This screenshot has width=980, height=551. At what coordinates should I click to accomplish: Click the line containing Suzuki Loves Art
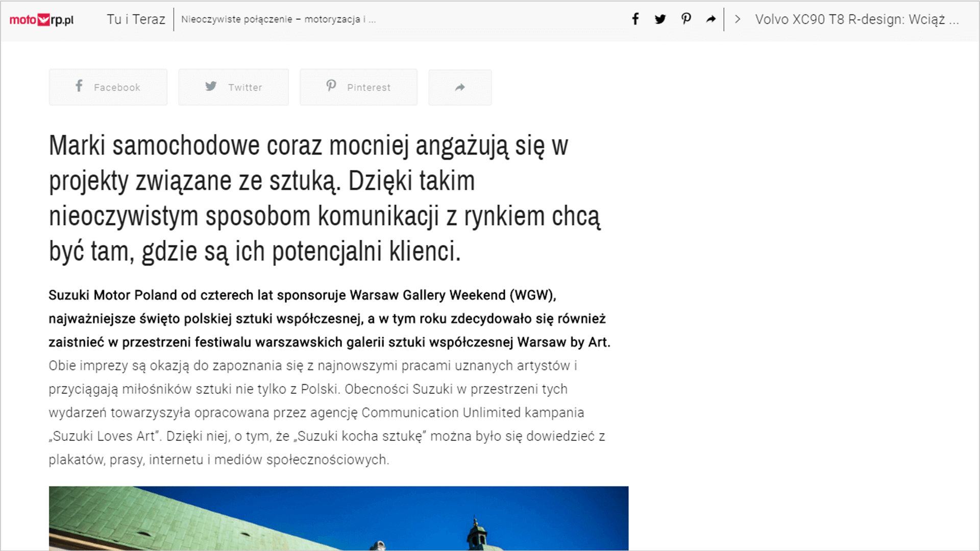[x=327, y=436]
